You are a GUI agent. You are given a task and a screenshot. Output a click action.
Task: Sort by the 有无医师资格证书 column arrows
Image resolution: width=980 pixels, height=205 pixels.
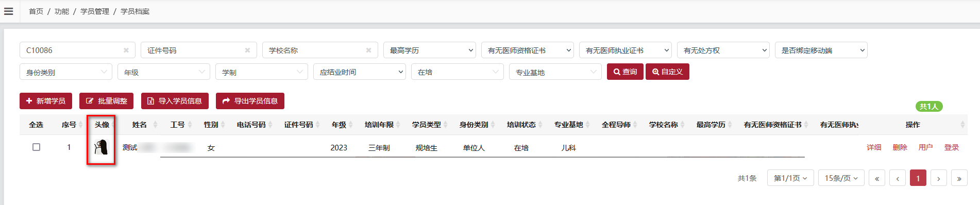coord(806,125)
